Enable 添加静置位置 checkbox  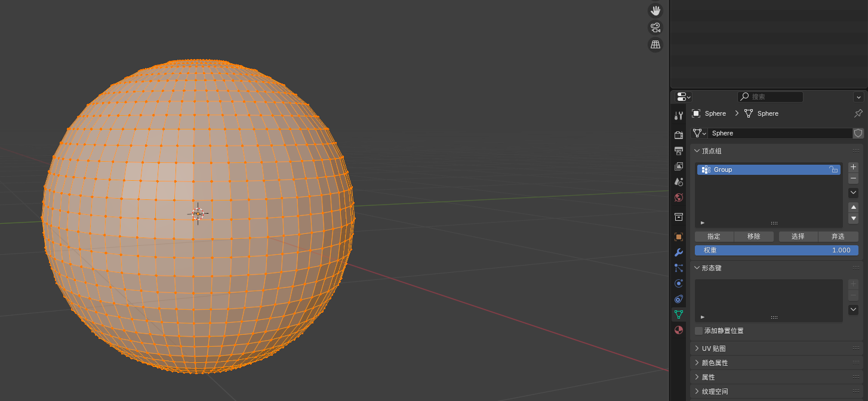tap(698, 331)
